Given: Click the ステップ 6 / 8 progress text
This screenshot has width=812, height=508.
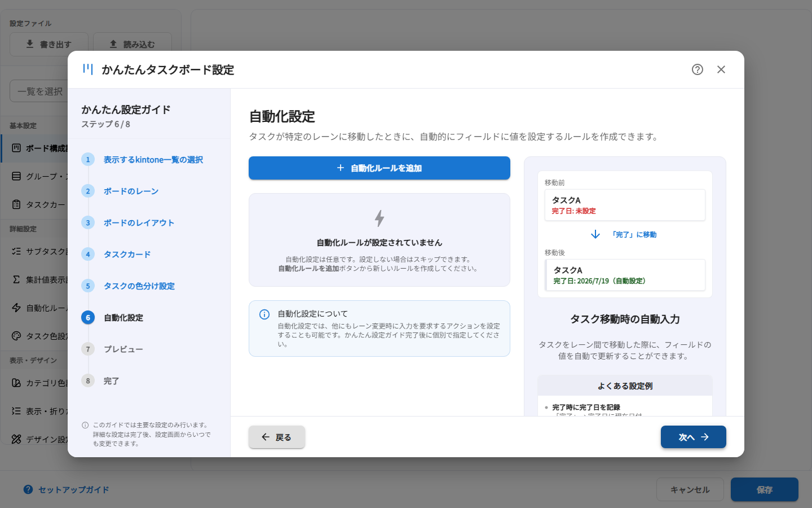Looking at the screenshot, I should tap(106, 124).
